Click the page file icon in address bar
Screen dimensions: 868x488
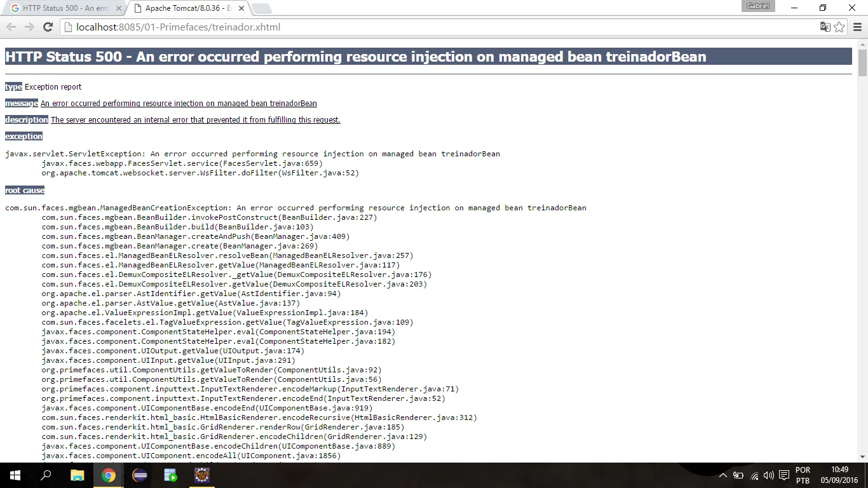[69, 27]
